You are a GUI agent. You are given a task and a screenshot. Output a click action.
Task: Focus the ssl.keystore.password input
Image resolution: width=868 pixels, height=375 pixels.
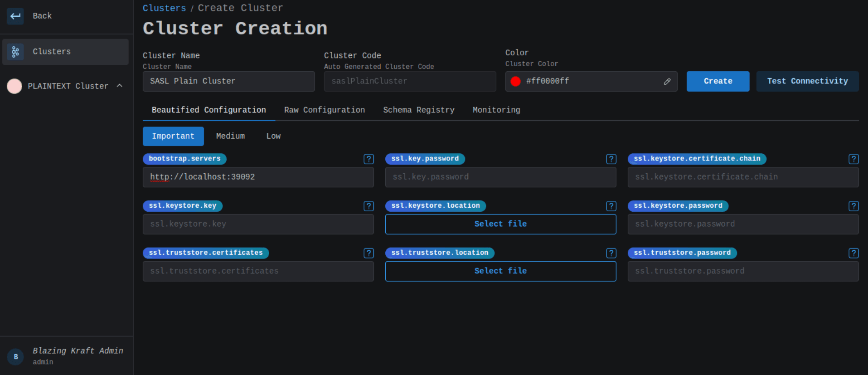[x=743, y=224]
